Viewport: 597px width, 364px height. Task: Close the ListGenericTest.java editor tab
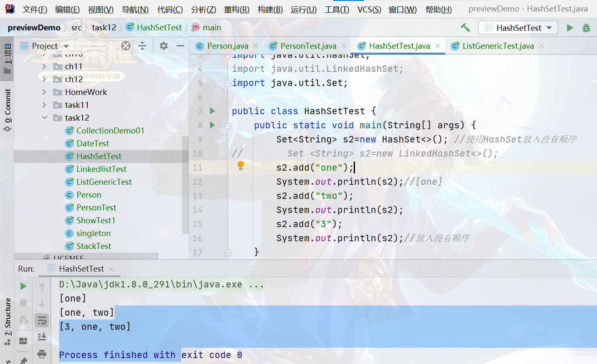click(541, 46)
